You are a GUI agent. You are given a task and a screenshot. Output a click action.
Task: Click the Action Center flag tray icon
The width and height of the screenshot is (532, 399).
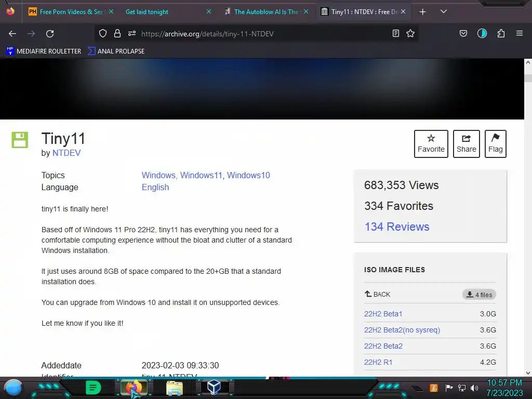[x=449, y=388]
